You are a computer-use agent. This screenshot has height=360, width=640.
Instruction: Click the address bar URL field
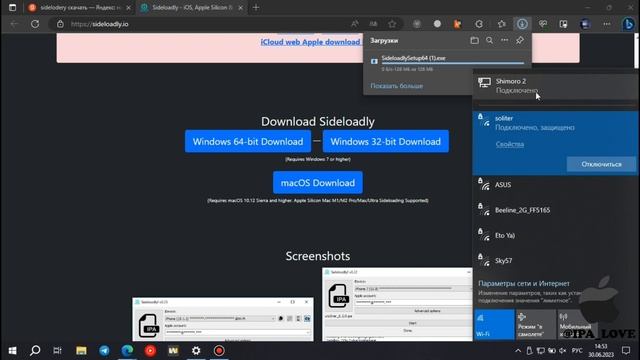tap(204, 24)
